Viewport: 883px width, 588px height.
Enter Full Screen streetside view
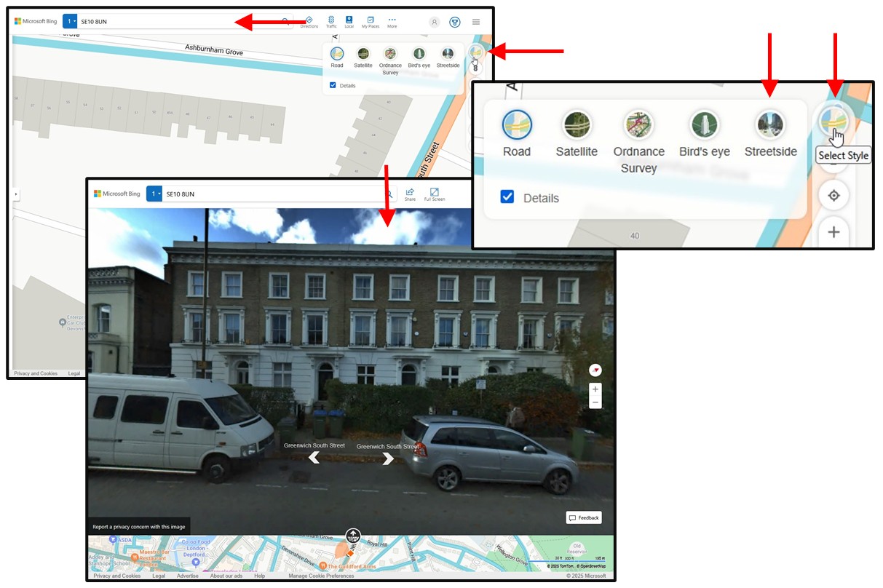click(435, 194)
